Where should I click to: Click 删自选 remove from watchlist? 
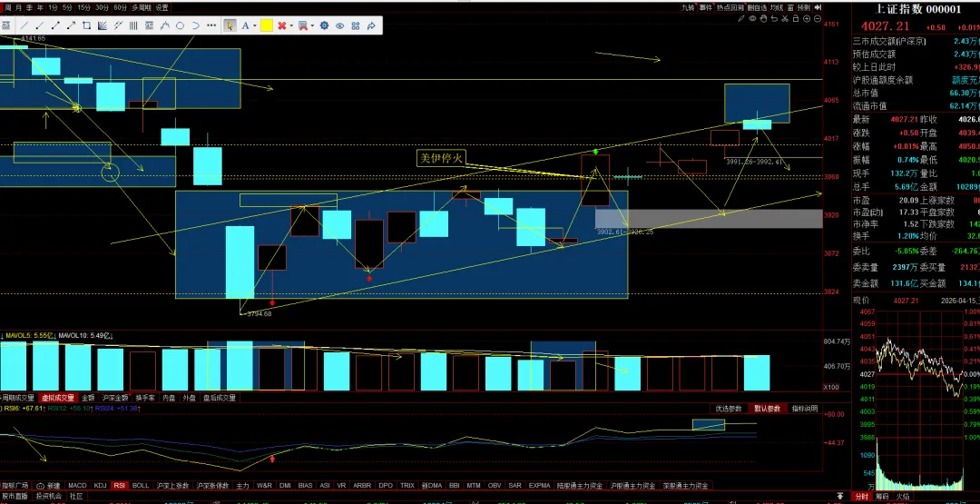click(757, 7)
